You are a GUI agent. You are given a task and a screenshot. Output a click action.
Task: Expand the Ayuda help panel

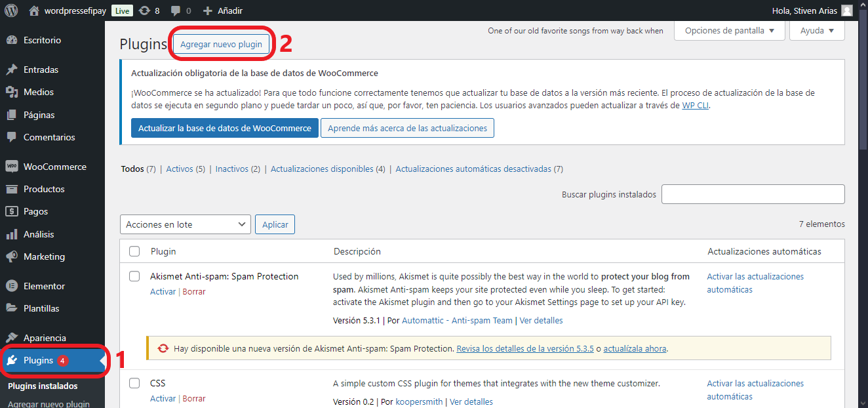pos(817,31)
